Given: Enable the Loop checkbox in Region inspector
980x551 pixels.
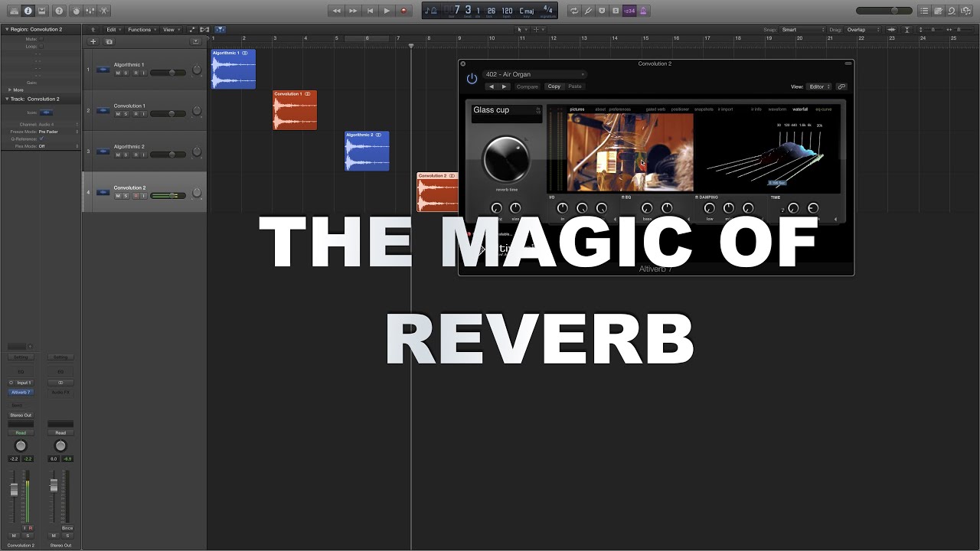Looking at the screenshot, I should point(41,46).
